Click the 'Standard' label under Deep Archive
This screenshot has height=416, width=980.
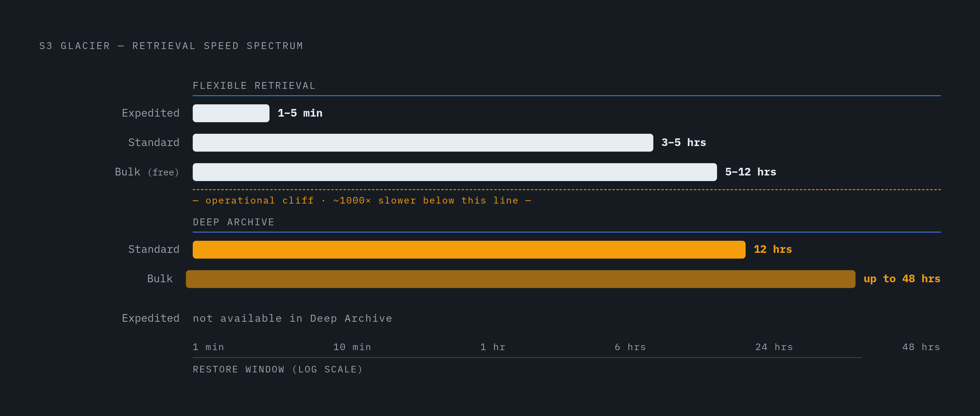click(154, 249)
